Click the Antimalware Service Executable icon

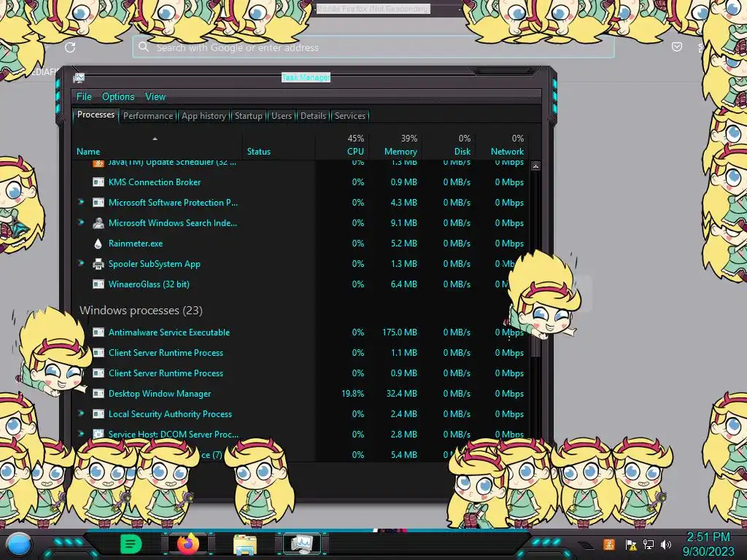98,332
